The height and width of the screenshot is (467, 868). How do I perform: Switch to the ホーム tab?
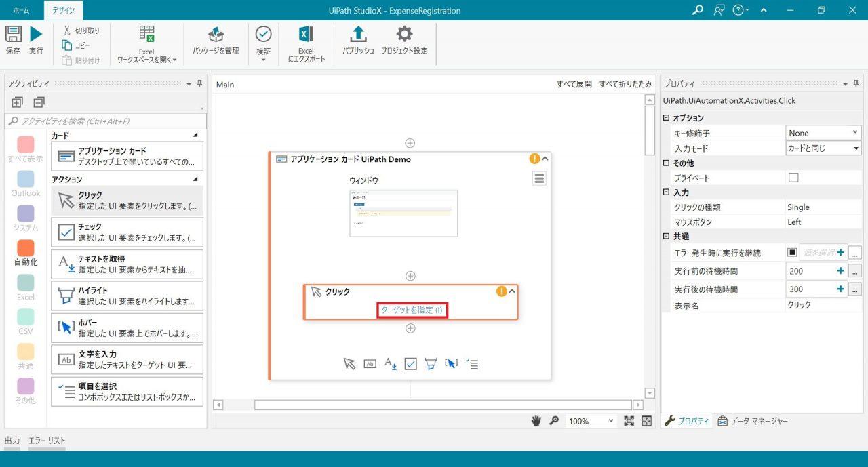pyautogui.click(x=21, y=10)
